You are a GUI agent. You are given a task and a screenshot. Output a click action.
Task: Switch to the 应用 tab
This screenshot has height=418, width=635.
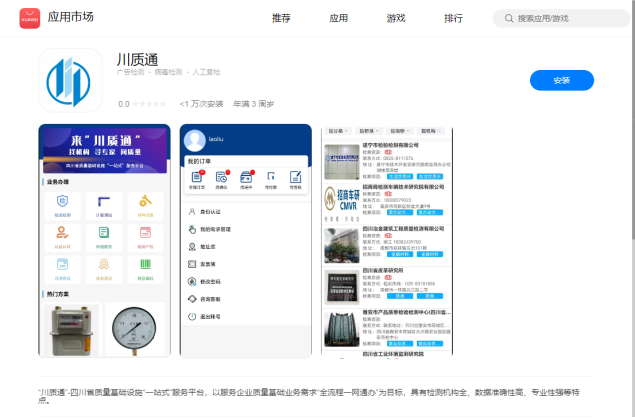(x=338, y=18)
